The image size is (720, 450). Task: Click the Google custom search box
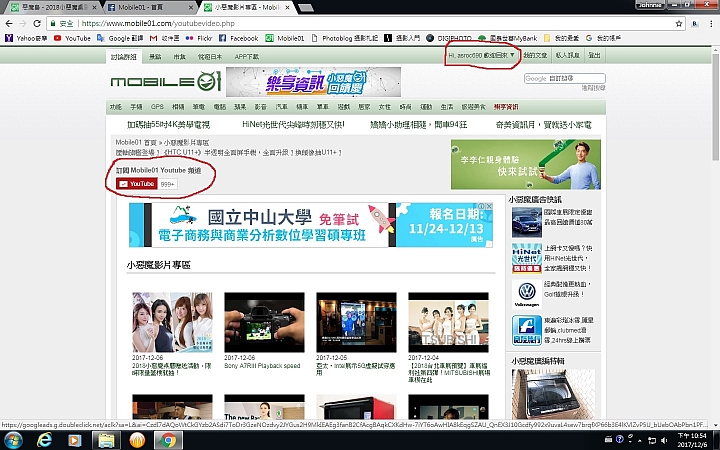coord(564,79)
